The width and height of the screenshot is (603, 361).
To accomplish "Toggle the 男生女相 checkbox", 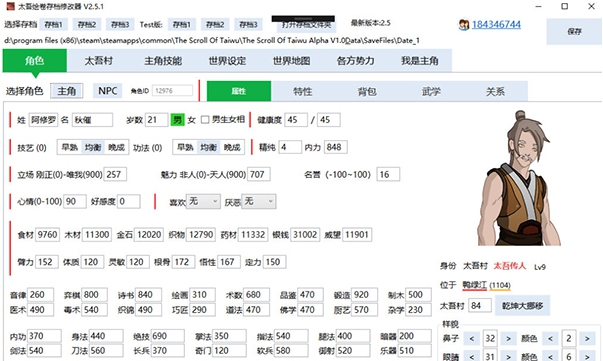I will coord(205,120).
